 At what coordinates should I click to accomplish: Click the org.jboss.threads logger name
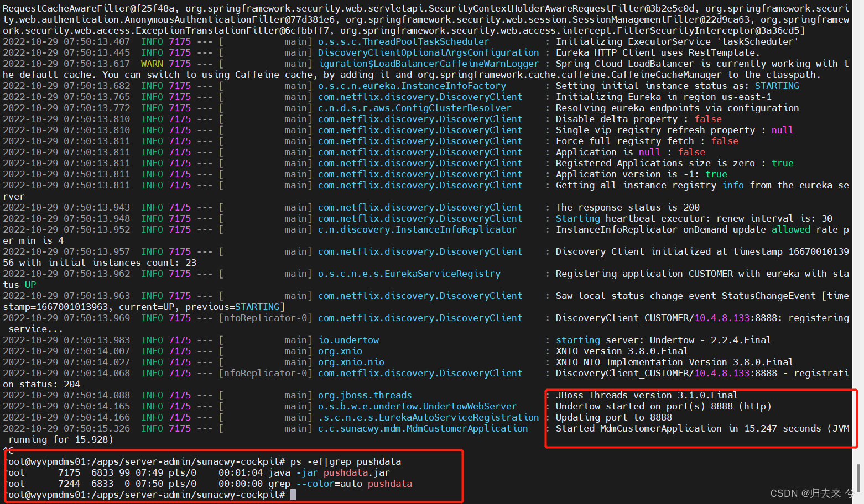click(x=365, y=396)
